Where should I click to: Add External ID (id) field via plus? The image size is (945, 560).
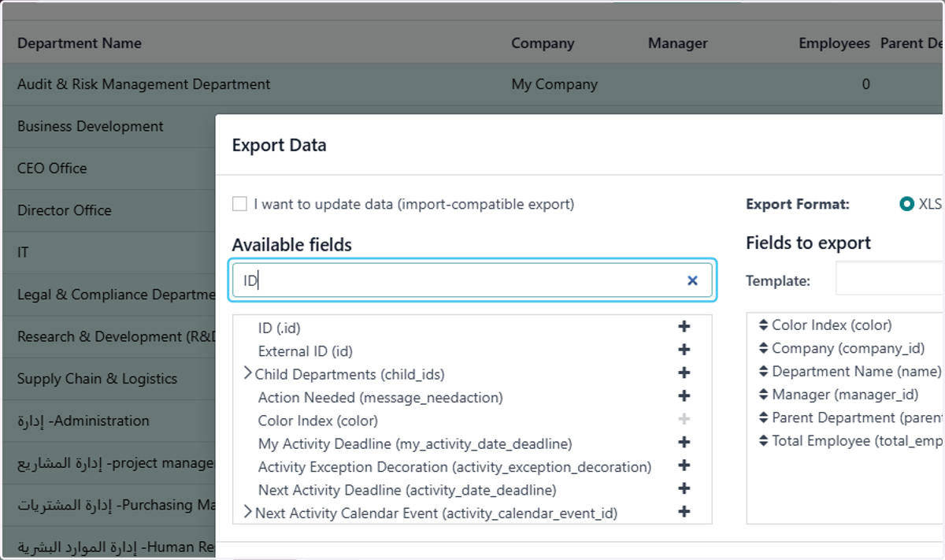point(684,350)
